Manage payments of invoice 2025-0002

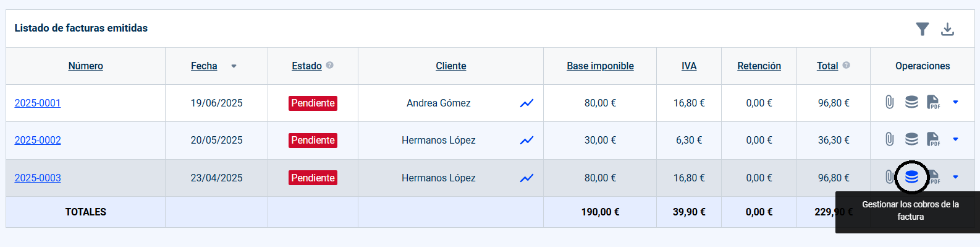(911, 139)
